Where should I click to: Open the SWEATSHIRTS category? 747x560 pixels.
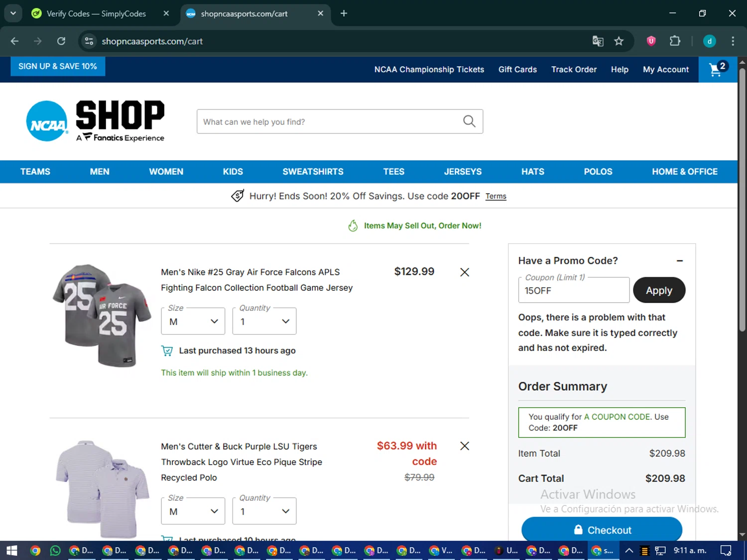click(x=313, y=172)
